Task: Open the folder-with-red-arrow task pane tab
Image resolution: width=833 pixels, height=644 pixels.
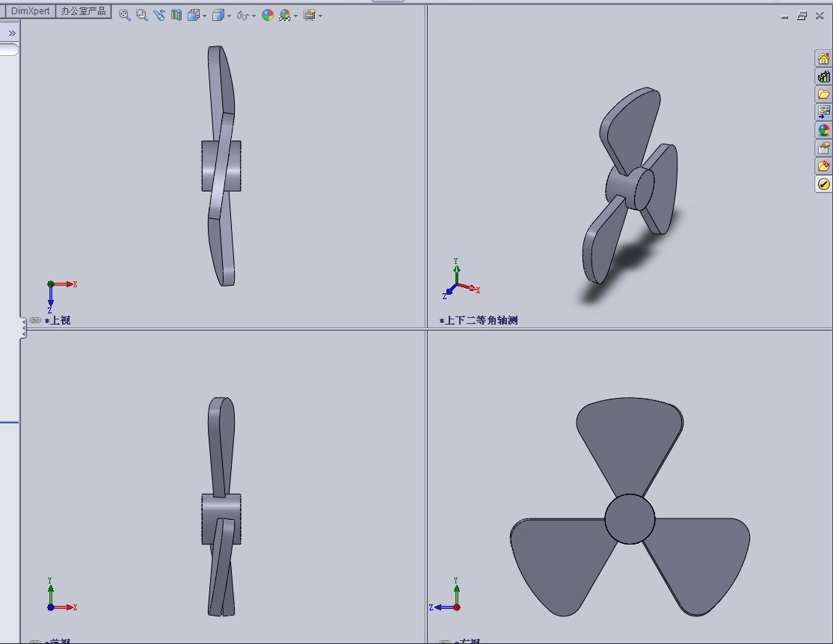Action: (x=823, y=166)
